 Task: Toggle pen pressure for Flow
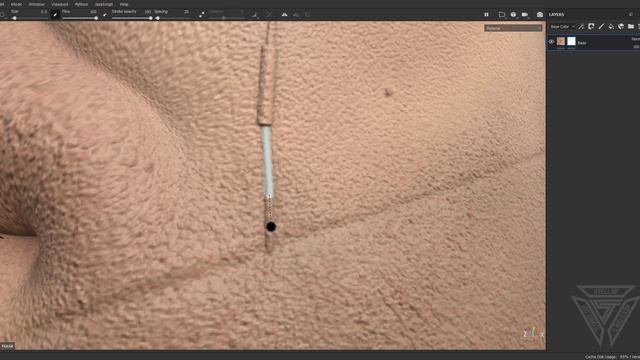click(x=105, y=15)
